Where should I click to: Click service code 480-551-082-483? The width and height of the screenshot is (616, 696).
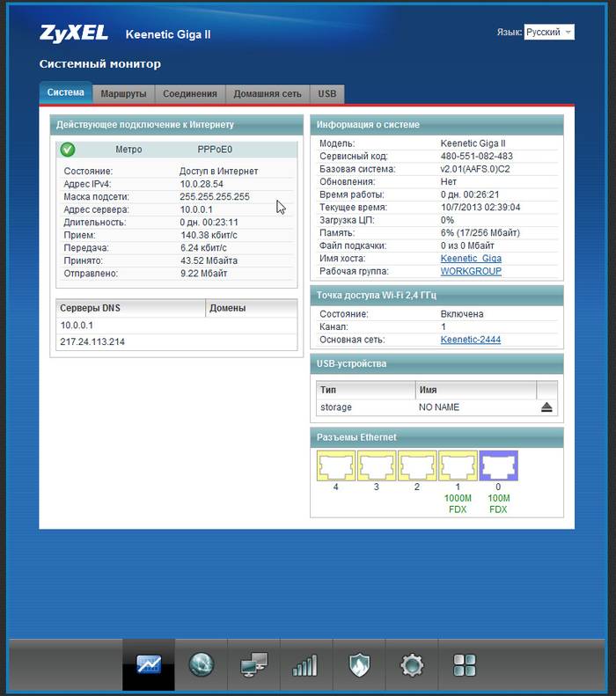click(477, 157)
